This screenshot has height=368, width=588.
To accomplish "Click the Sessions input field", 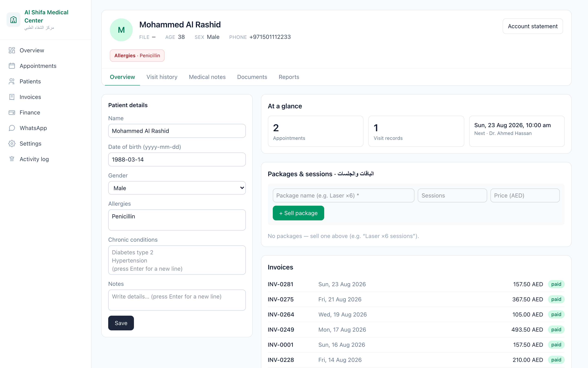I will pyautogui.click(x=452, y=195).
